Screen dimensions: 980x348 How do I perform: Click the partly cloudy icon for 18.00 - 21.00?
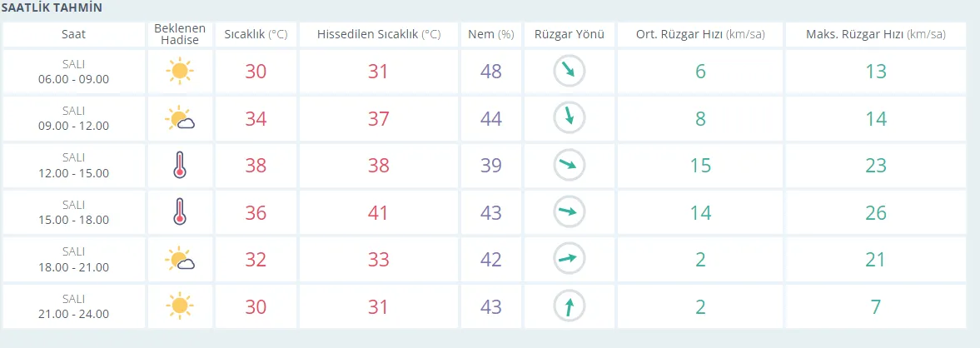point(179,260)
